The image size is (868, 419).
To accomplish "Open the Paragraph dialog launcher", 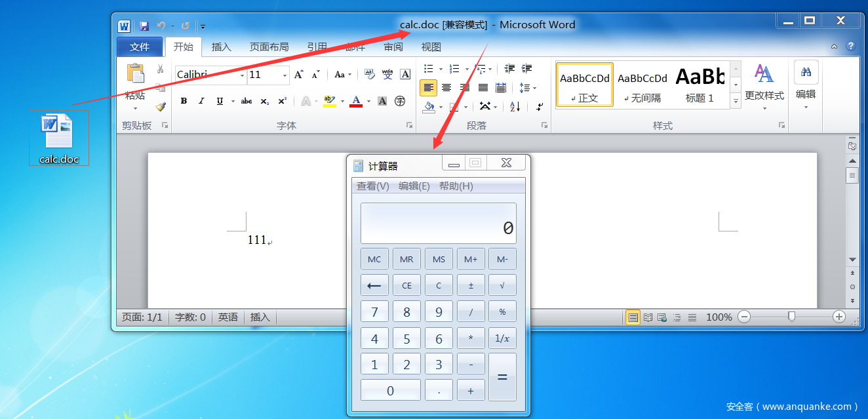I will click(544, 125).
